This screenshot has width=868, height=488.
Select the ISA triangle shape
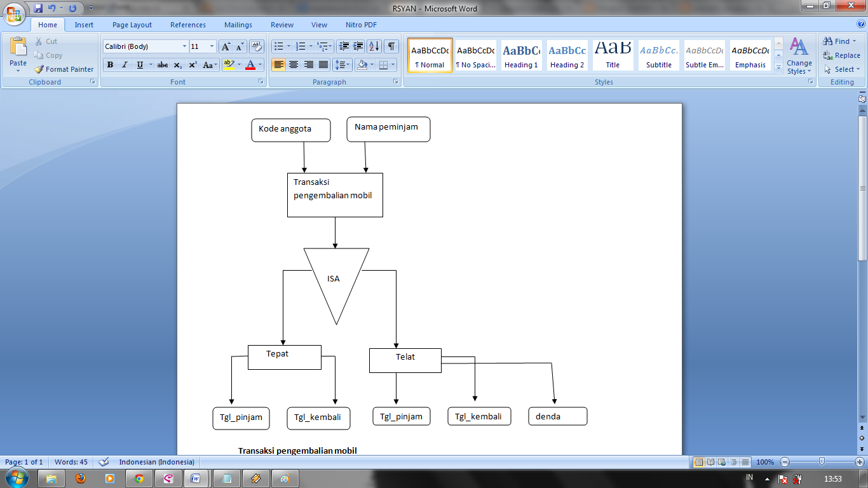coord(336,286)
